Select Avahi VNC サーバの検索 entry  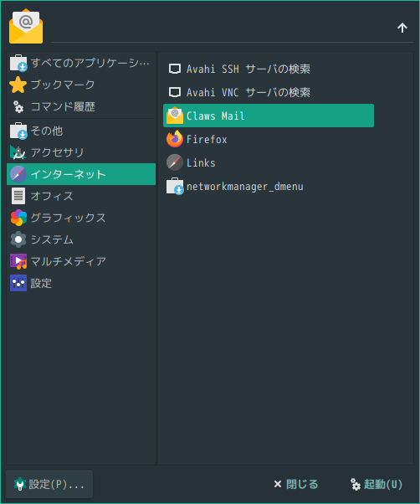pos(269,92)
